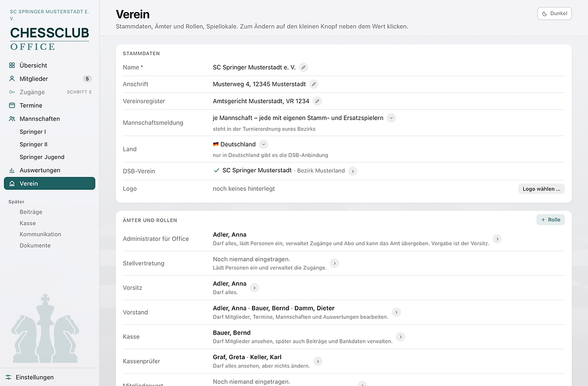Open DSB-Verein details chevron for SC Springer Musterstadt
The height and width of the screenshot is (386, 588).
(x=353, y=171)
